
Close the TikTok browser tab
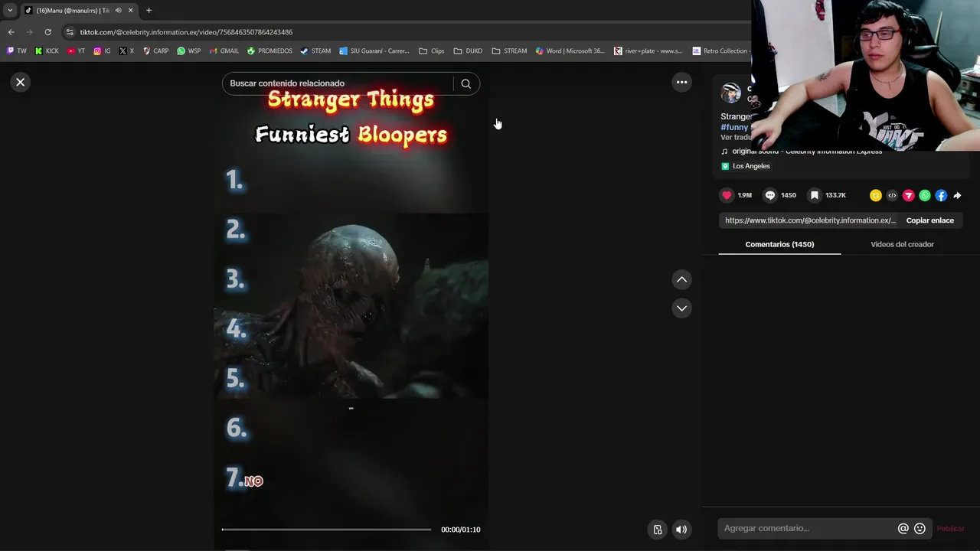click(x=130, y=11)
